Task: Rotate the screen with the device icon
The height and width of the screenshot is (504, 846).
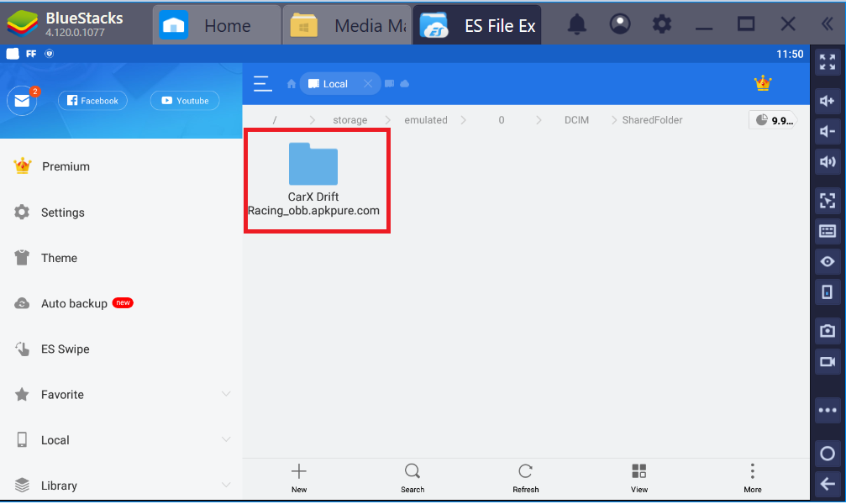Action: (828, 292)
